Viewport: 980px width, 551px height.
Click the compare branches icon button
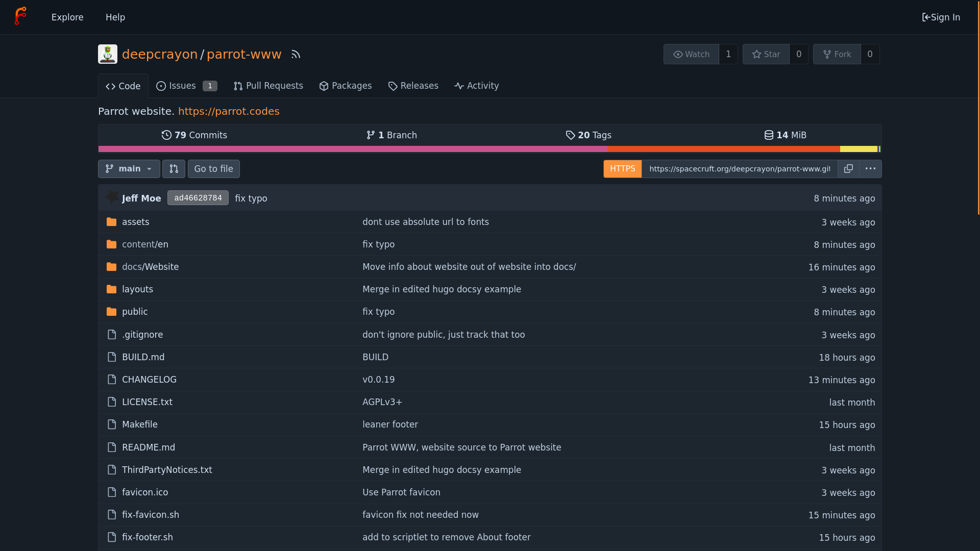point(174,169)
